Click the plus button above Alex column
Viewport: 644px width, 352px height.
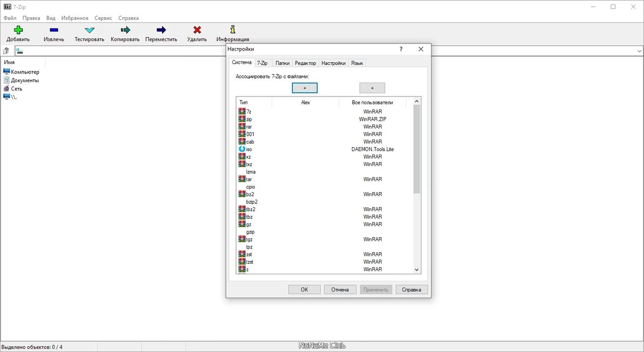pos(305,88)
